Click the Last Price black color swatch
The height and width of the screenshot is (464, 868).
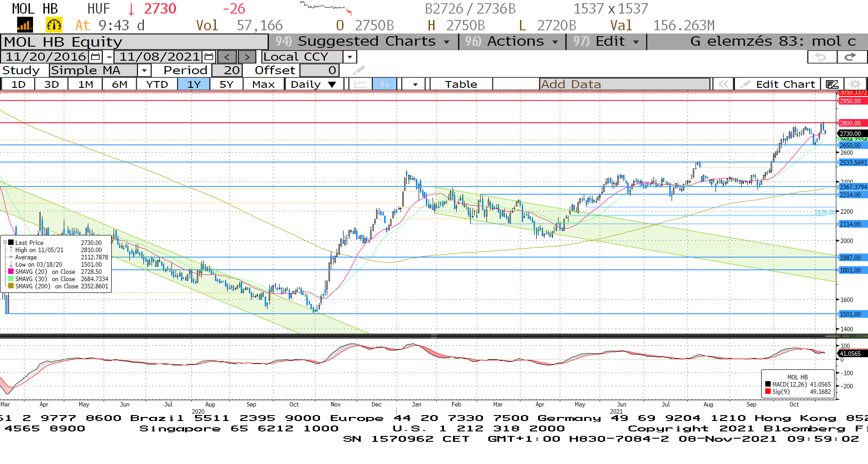click(11, 243)
